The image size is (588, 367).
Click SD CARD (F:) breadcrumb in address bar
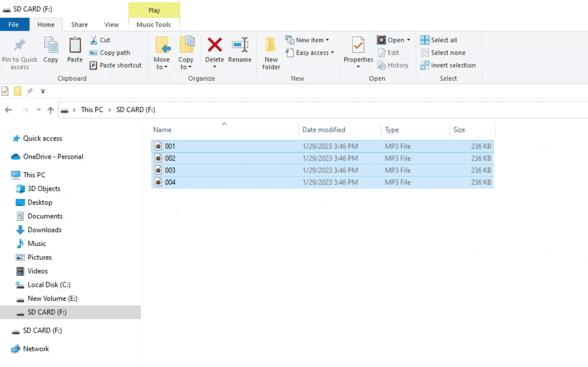tap(136, 110)
